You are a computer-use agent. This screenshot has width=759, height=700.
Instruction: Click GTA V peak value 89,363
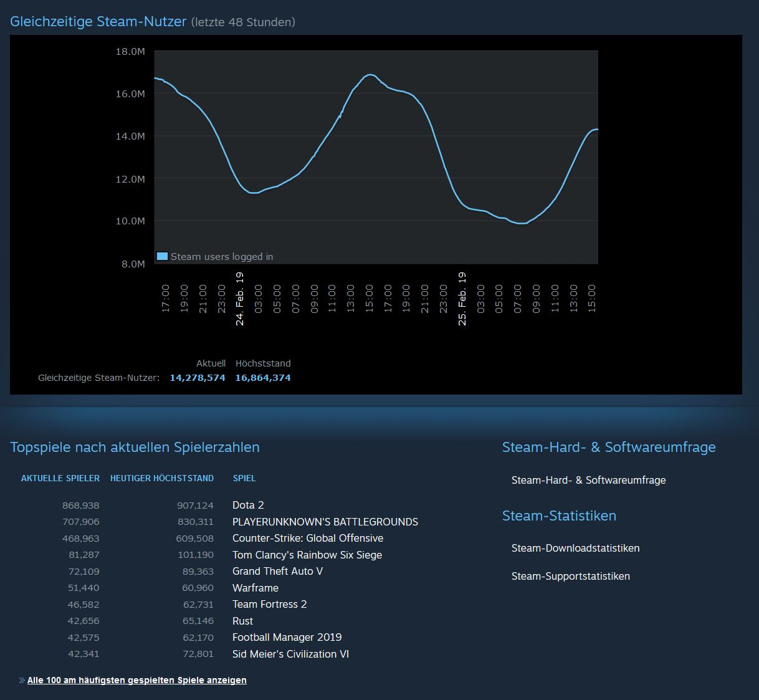[198, 572]
